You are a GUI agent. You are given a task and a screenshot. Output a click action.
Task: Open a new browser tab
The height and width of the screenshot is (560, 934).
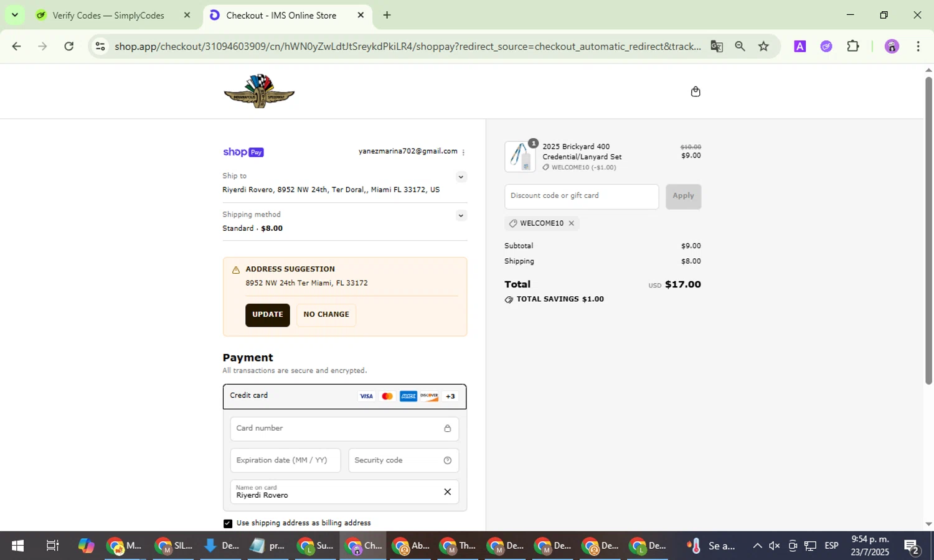[x=387, y=16]
